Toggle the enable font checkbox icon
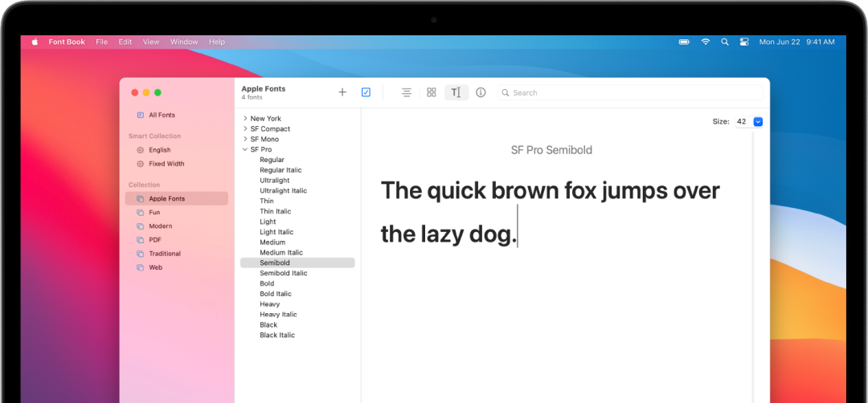Viewport: 868px width, 403px height. (x=366, y=92)
